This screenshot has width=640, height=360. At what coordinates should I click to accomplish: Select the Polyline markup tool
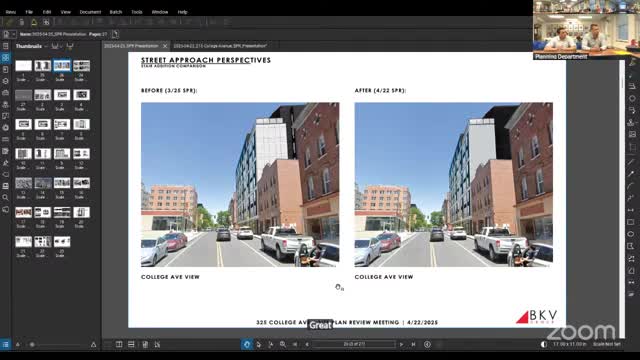pos(631,198)
